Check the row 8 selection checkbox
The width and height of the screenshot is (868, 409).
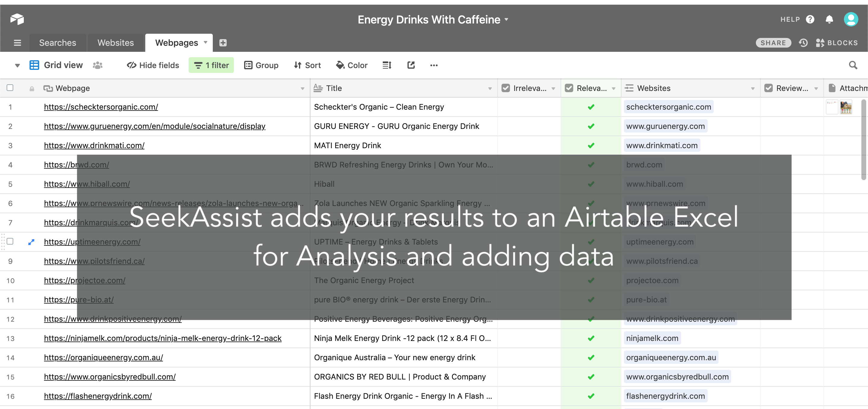(10, 241)
